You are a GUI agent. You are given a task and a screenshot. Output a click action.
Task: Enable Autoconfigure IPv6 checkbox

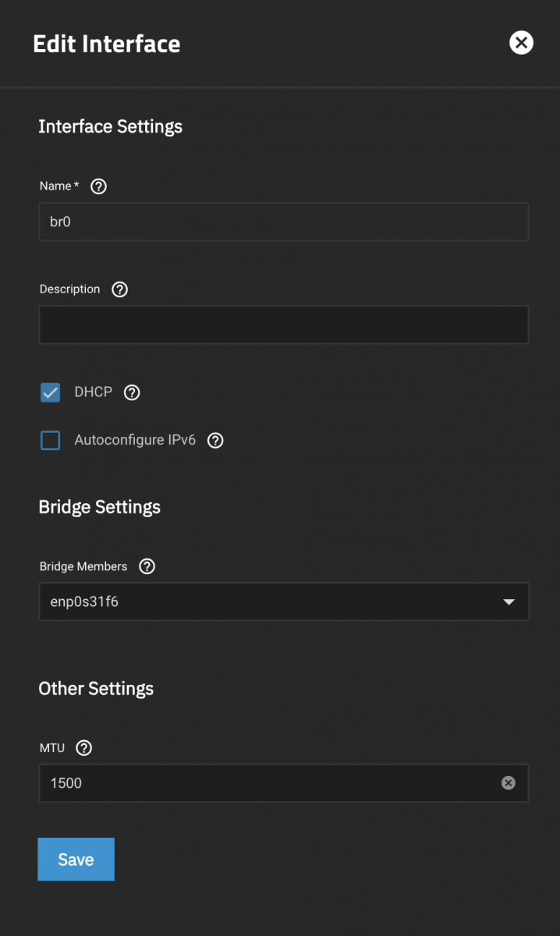[51, 441]
